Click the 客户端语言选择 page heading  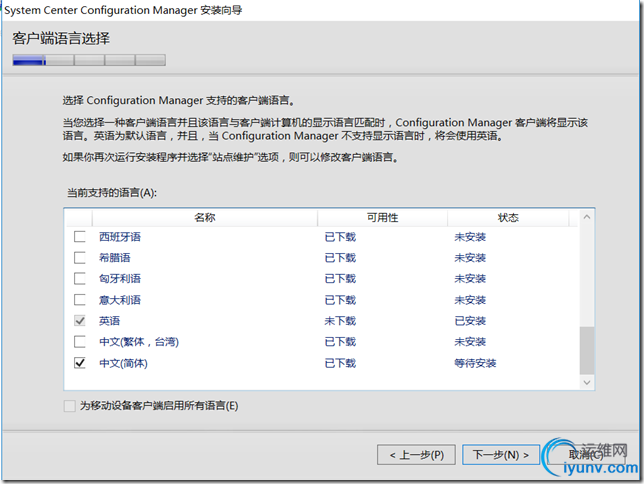tap(61, 39)
